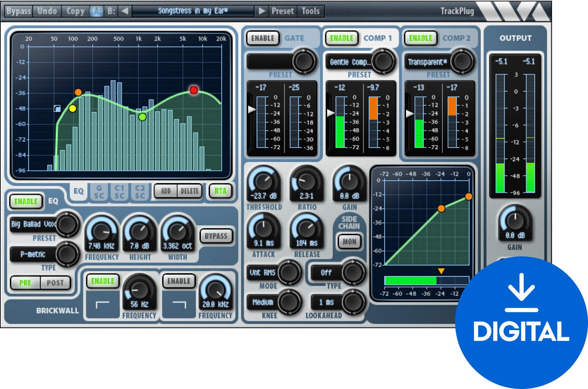Click the side chain MON button
The height and width of the screenshot is (389, 588).
[349, 242]
